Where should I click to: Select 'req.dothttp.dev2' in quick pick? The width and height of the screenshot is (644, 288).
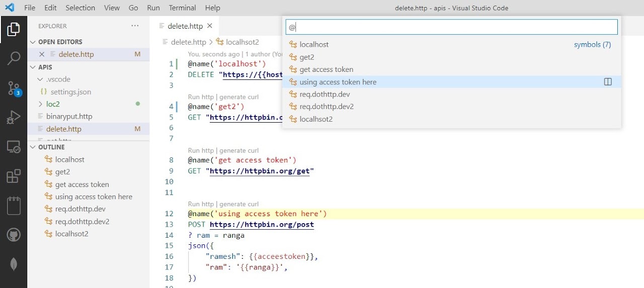[x=451, y=107]
